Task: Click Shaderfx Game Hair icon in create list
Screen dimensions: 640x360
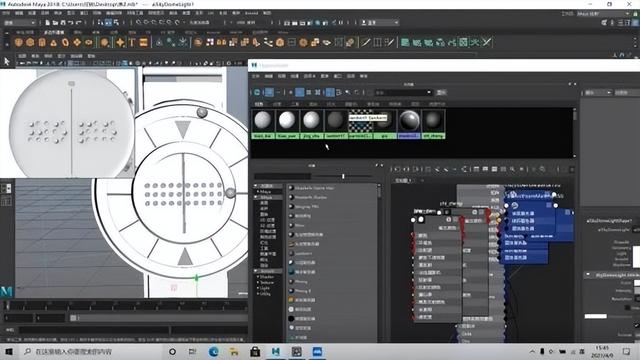Action: (x=291, y=188)
